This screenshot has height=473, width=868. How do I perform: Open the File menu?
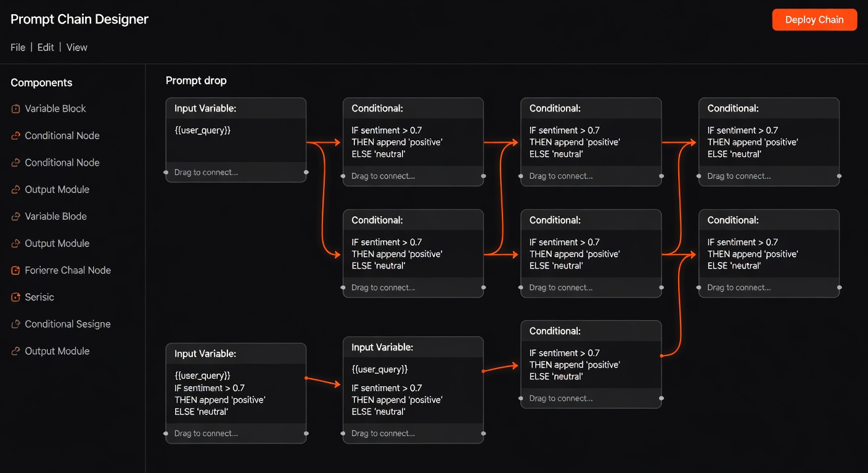17,47
